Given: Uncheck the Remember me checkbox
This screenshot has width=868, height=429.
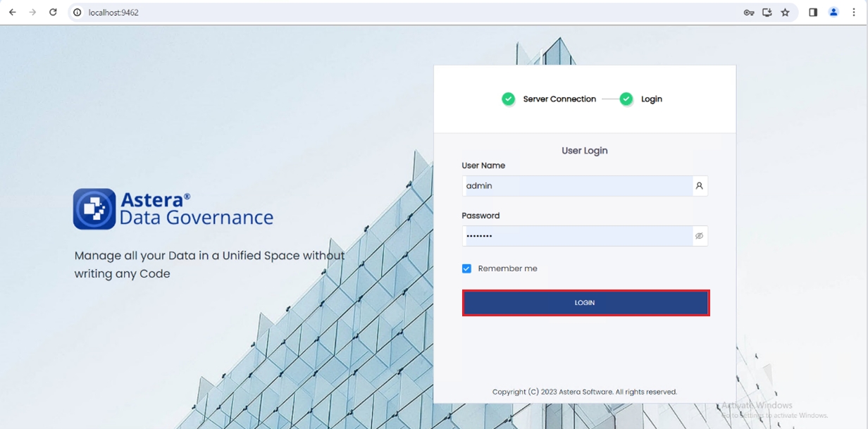Looking at the screenshot, I should [466, 268].
